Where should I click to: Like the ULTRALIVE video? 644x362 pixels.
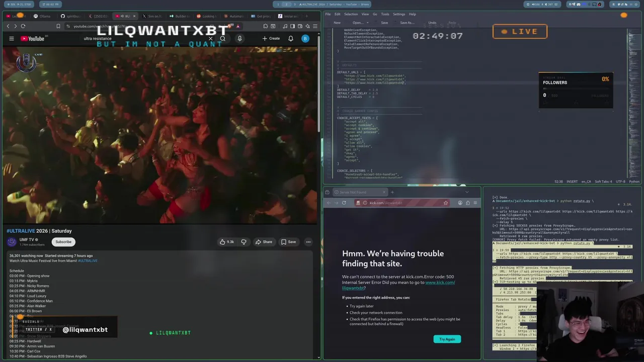pos(226,242)
